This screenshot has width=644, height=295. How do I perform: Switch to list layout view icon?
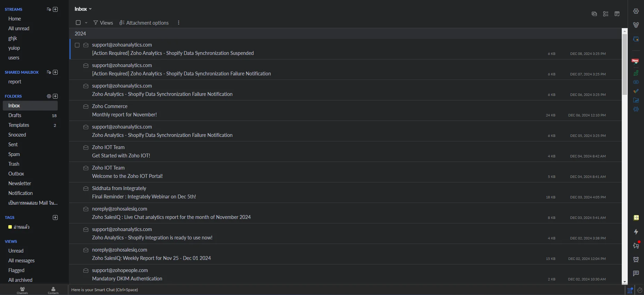pyautogui.click(x=606, y=14)
